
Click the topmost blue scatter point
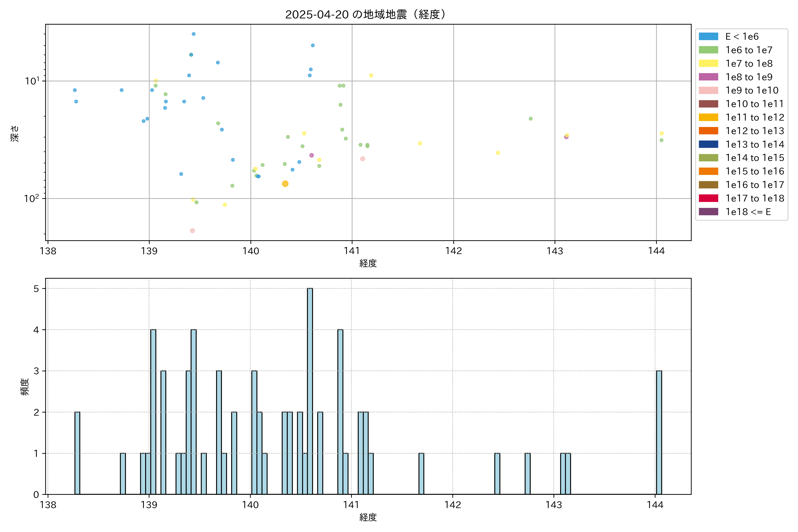click(x=193, y=34)
